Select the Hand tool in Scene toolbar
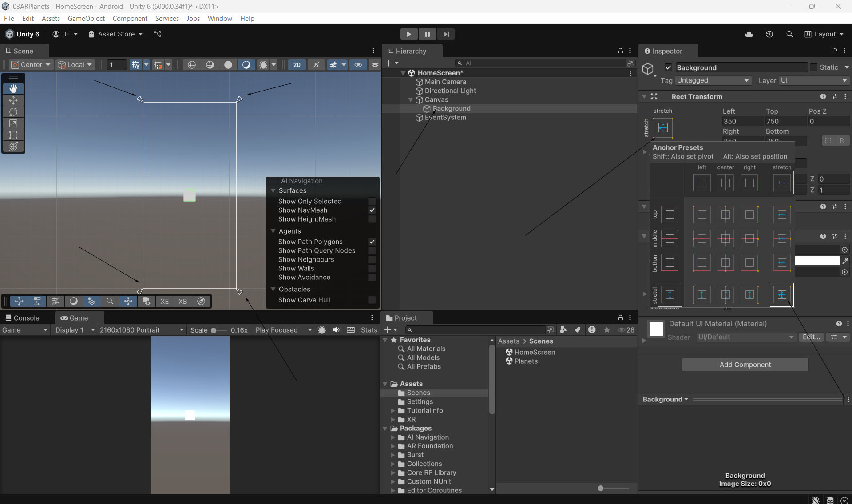Screen dimensions: 852x504 pyautogui.click(x=13, y=88)
